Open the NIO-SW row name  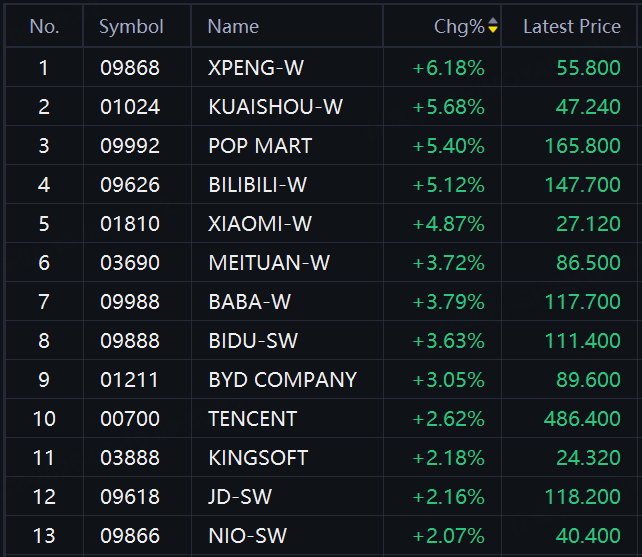pos(247,536)
